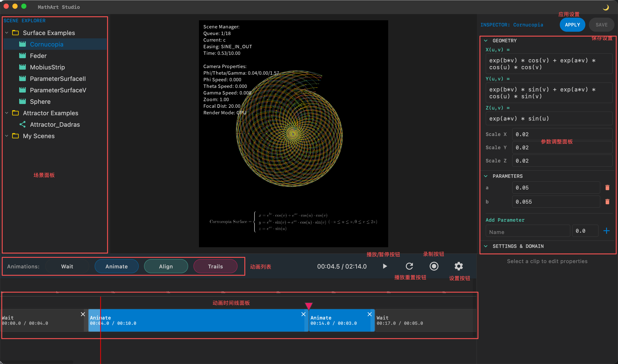Screen dimensions: 618x364
Task: Remove the first Wait clip with its X
Action: [83, 314]
